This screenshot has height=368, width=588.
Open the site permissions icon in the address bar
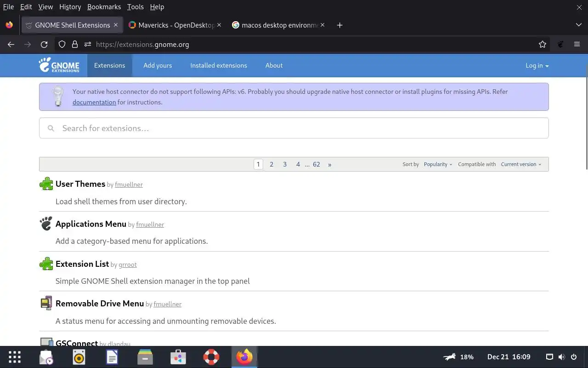[x=88, y=45]
